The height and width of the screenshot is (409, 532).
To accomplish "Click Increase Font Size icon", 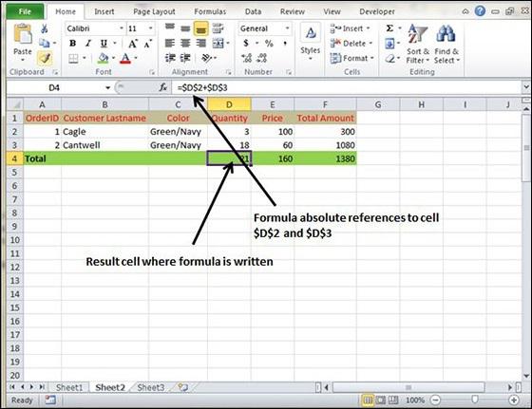I will tap(133, 44).
